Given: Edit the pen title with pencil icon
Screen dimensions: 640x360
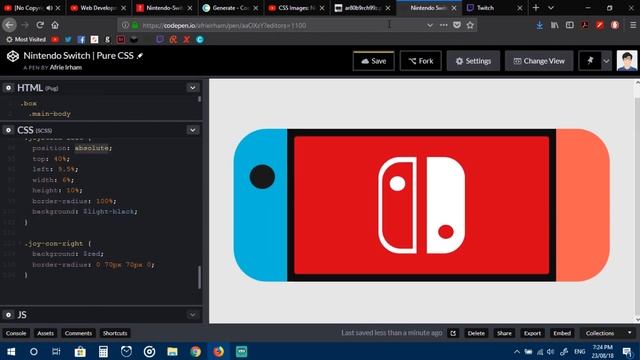Looking at the screenshot, I should [x=140, y=56].
